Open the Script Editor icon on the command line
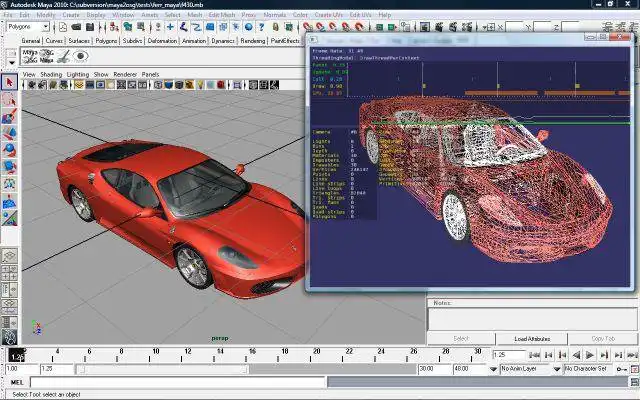Image resolution: width=640 pixels, height=400 pixels. [634, 382]
